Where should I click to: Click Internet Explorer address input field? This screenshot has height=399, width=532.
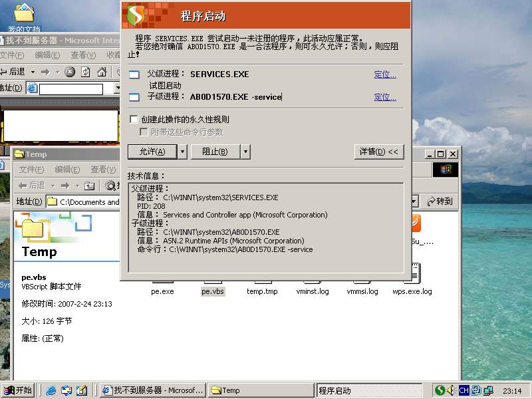click(71, 89)
